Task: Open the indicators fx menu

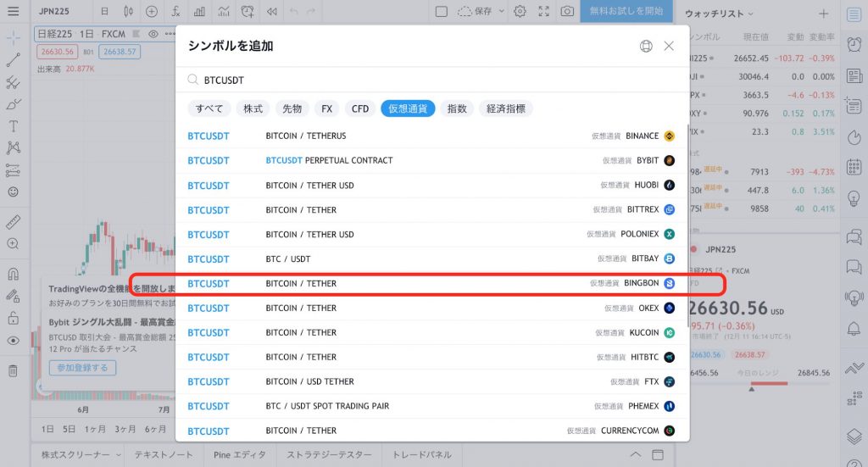Action: 175,11
